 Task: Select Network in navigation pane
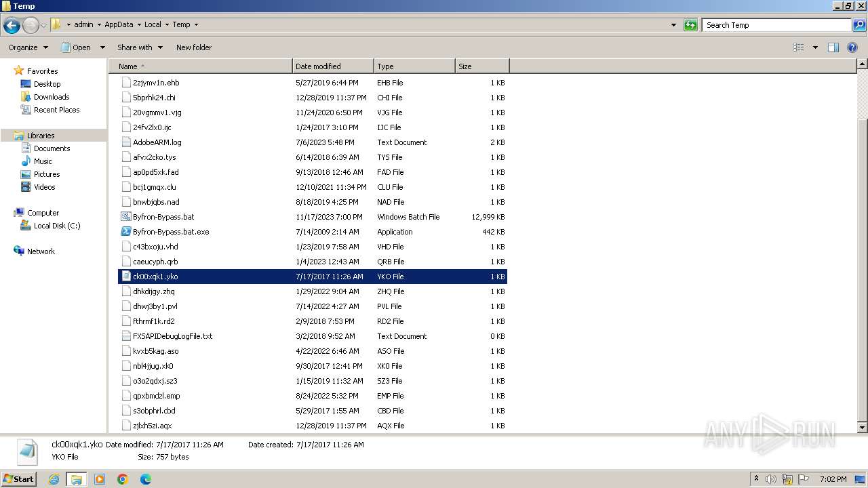pyautogui.click(x=41, y=251)
